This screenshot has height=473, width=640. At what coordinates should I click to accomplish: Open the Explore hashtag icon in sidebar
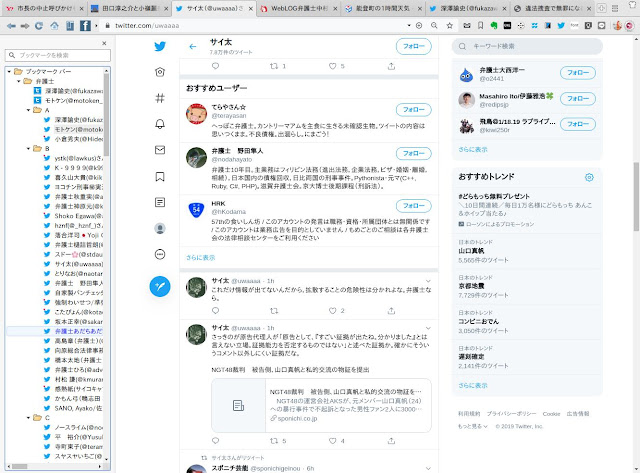(x=160, y=98)
